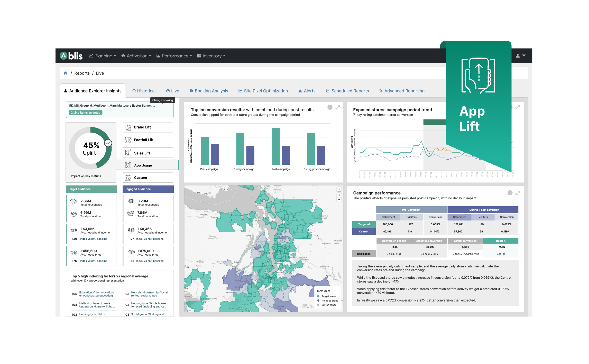
Task: Click the home breadcrumb icon
Action: [x=66, y=73]
